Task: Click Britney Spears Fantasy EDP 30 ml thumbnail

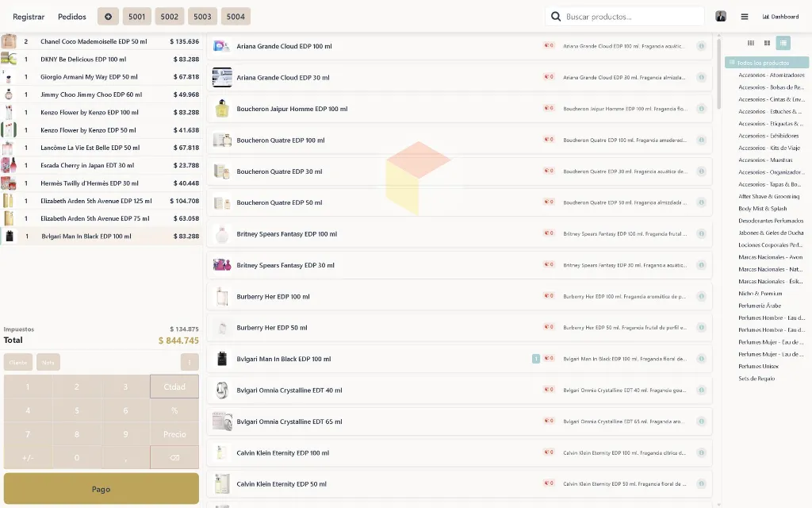Action: (222, 265)
